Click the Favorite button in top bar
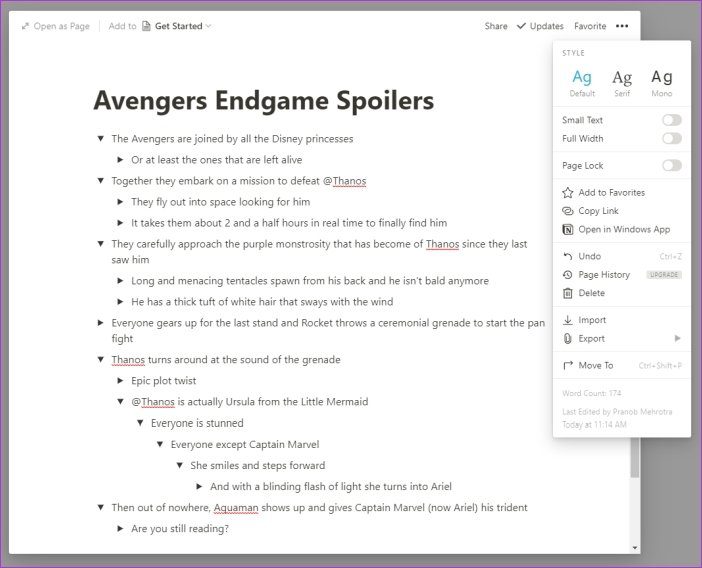Viewport: 702px width, 568px height. (x=590, y=26)
